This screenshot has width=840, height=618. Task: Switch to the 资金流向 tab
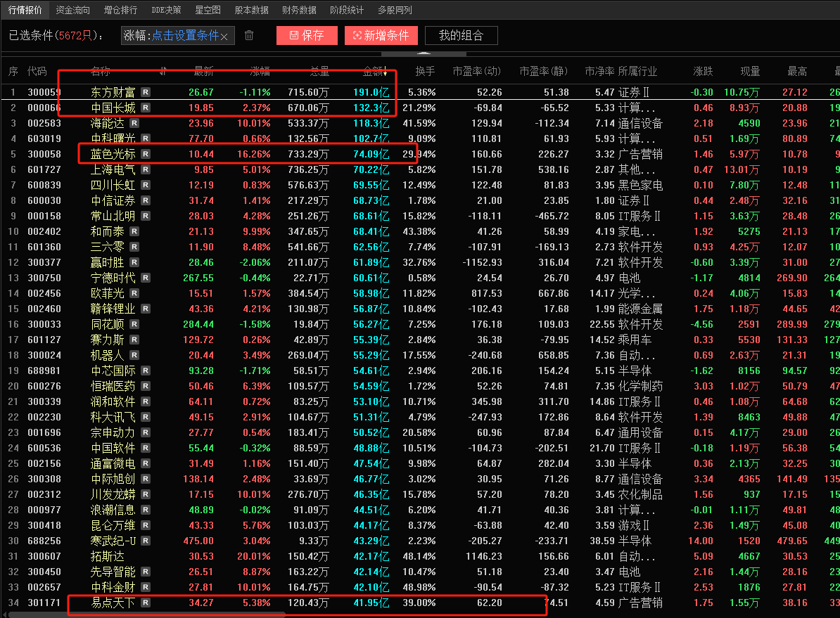73,10
